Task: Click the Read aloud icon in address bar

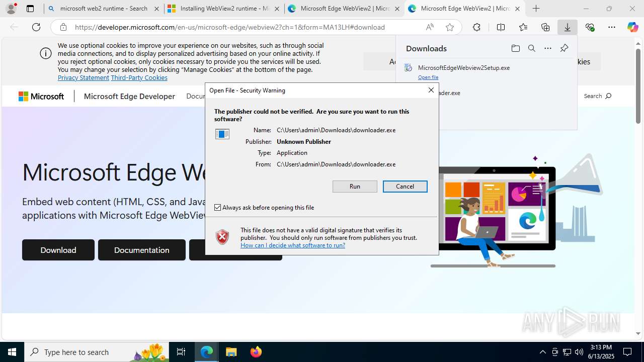Action: click(430, 27)
